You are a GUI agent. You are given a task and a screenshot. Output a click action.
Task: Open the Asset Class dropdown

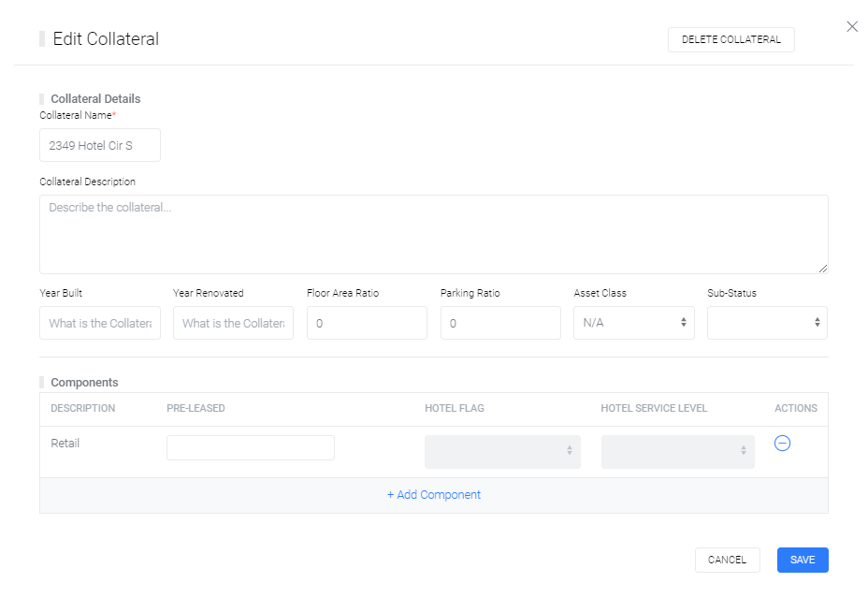pos(634,323)
